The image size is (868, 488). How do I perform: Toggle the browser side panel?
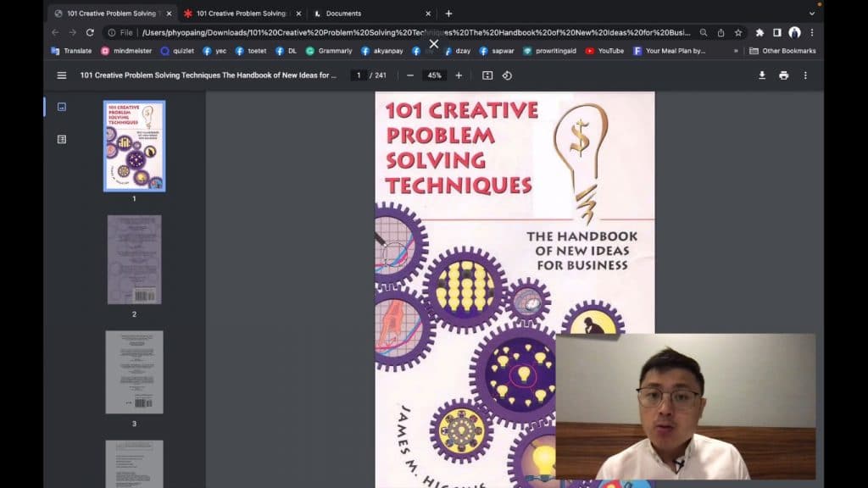(777, 33)
